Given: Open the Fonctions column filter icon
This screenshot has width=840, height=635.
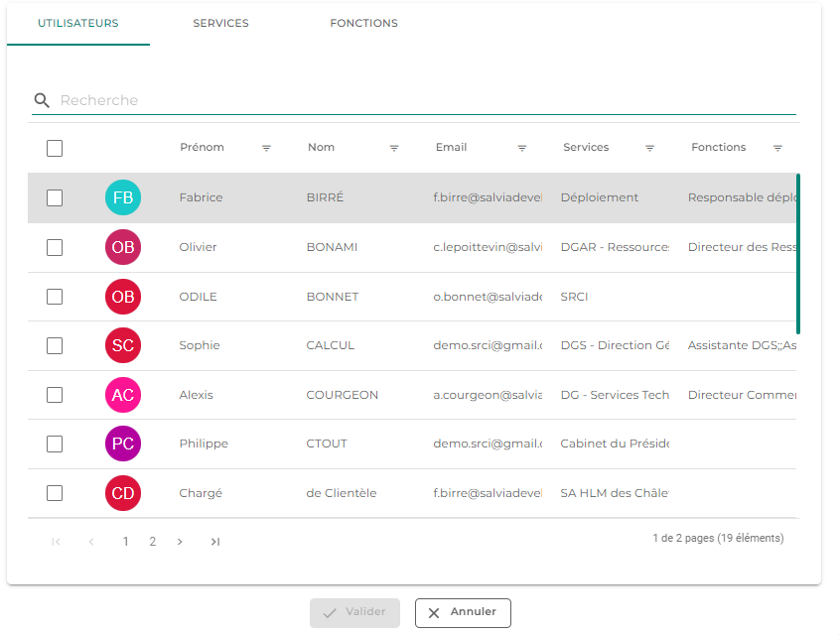Looking at the screenshot, I should (x=777, y=148).
